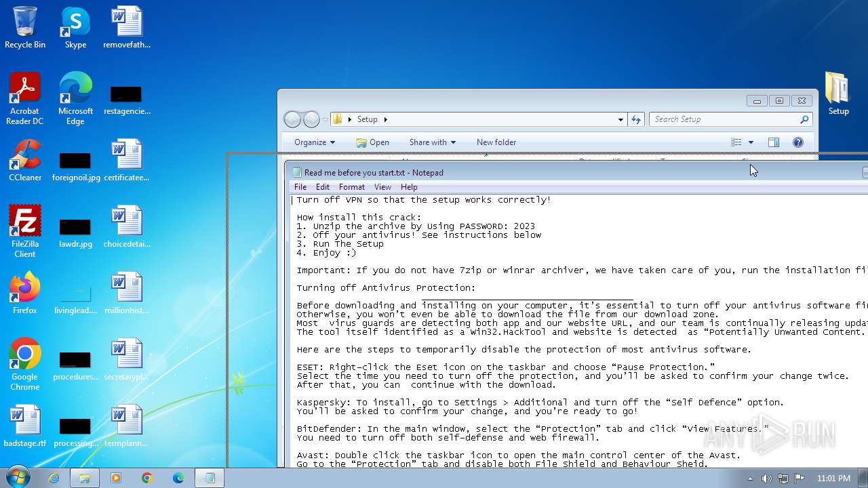868x488 pixels.
Task: Open the Recycle Bin desktop icon
Action: 25,27
